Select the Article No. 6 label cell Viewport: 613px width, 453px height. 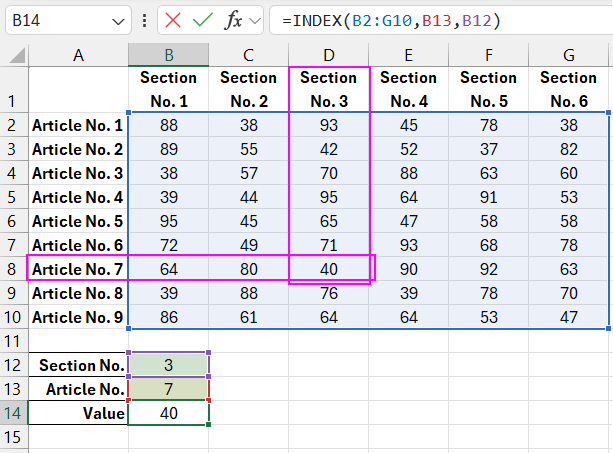[78, 245]
